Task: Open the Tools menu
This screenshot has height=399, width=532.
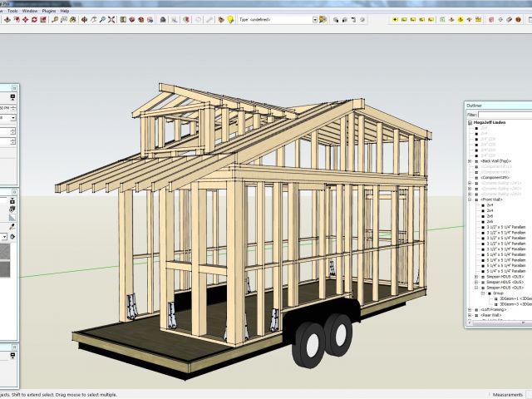Action: tap(12, 10)
